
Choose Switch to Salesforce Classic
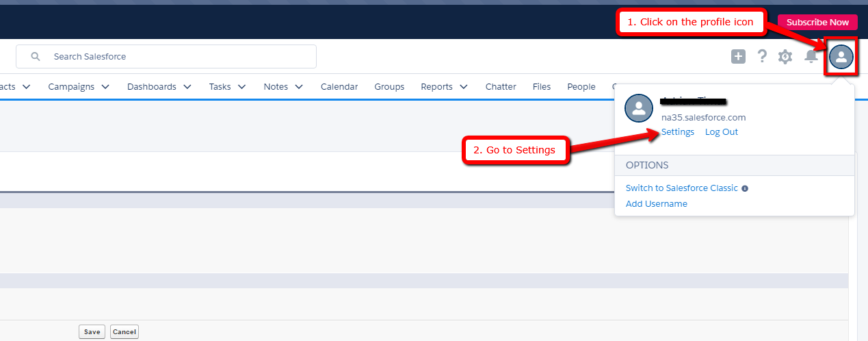tap(682, 188)
